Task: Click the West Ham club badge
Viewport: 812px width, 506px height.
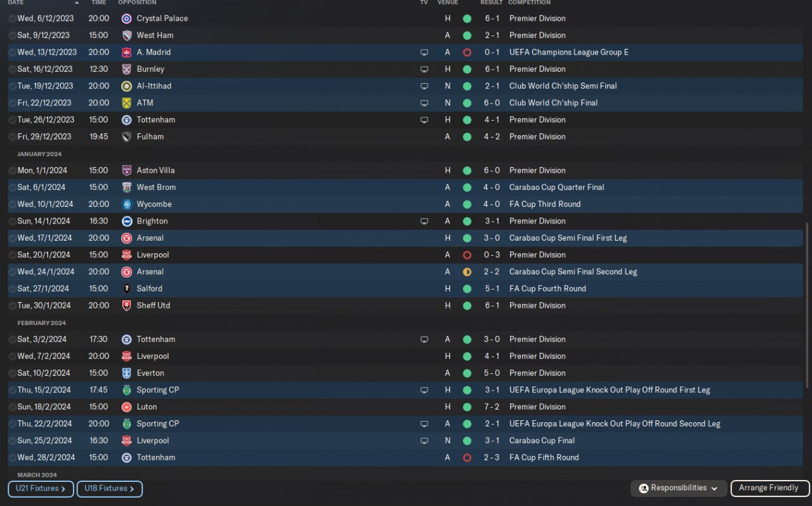Action: 127,36
